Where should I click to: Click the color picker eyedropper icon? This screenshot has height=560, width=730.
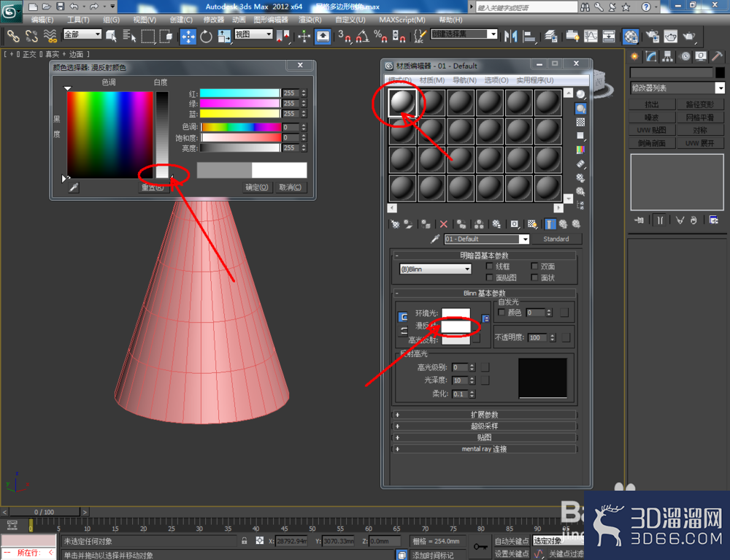[74, 188]
